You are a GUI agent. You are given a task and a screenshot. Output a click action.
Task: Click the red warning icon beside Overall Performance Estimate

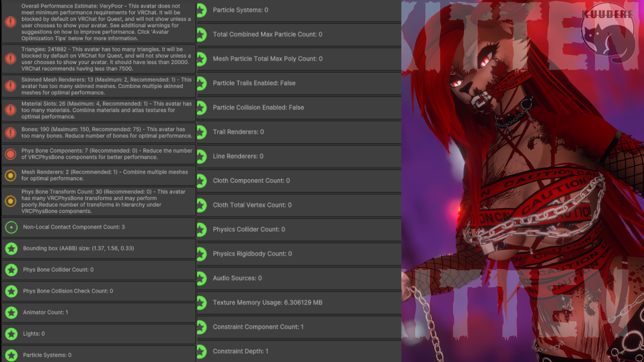tap(10, 22)
